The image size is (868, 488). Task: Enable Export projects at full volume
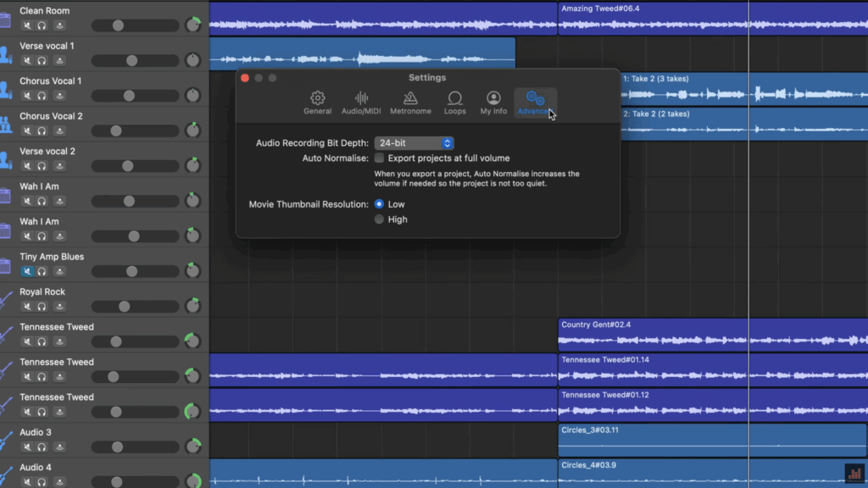point(380,158)
